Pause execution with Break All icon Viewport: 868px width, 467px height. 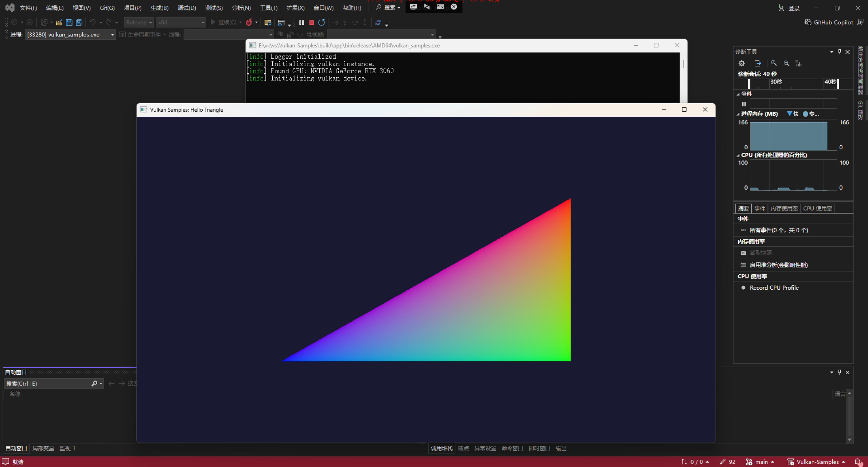(x=301, y=23)
